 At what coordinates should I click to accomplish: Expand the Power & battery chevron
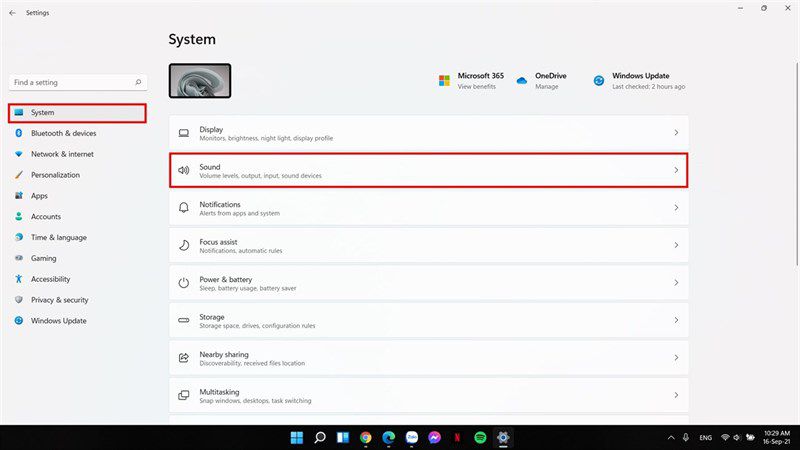(x=676, y=283)
